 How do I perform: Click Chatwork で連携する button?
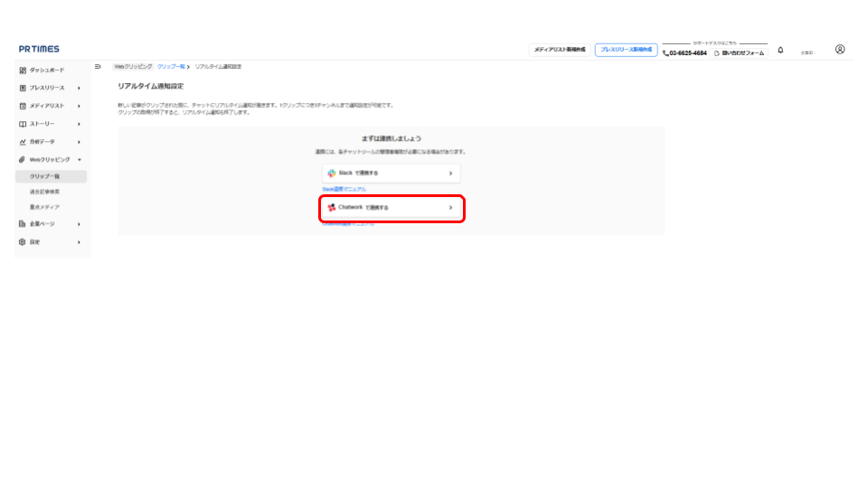391,208
